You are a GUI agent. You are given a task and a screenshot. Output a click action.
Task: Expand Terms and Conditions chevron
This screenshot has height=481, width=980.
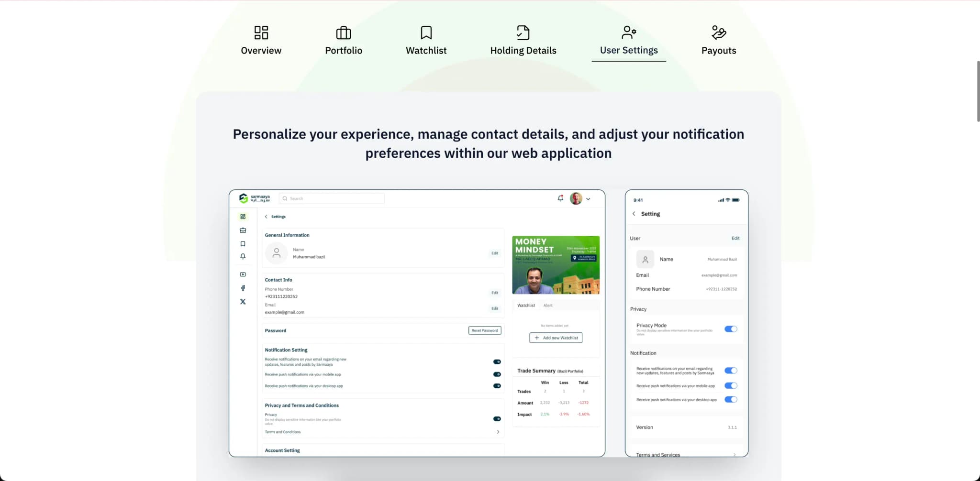tap(498, 432)
